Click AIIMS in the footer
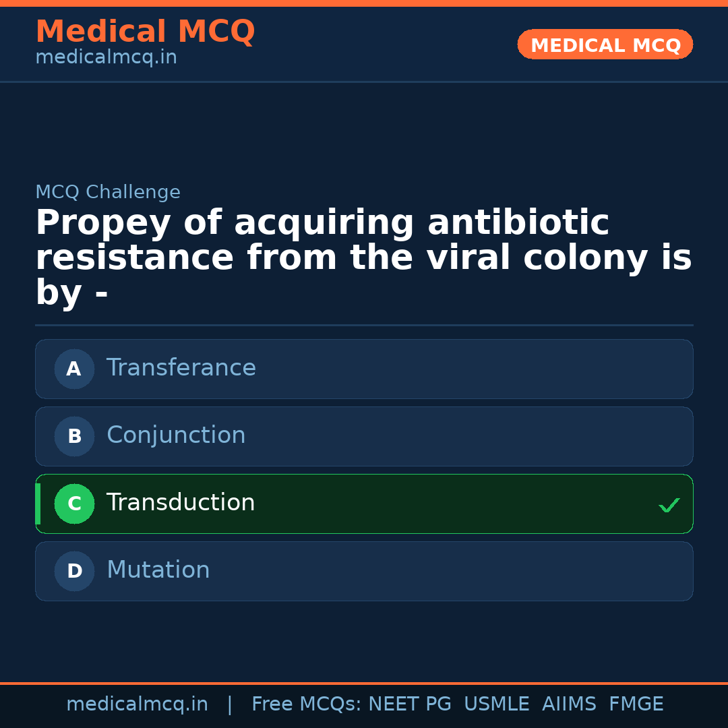This screenshot has width=728, height=728. (x=569, y=704)
